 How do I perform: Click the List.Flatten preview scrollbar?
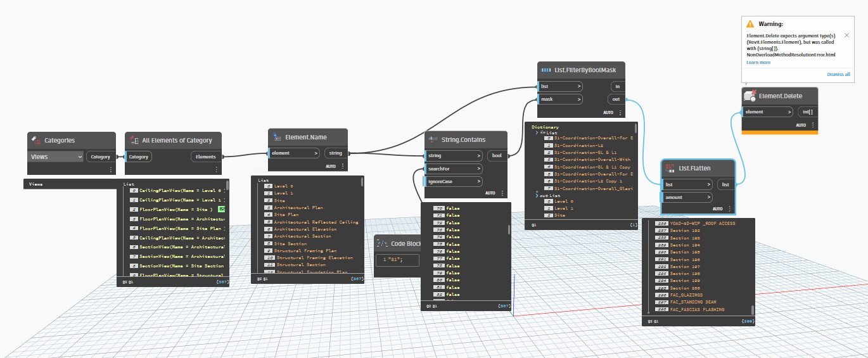(x=753, y=309)
